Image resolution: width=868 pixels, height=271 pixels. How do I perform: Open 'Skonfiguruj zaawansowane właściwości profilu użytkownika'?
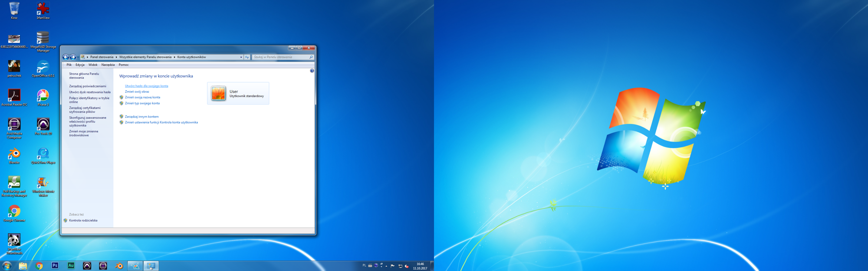[x=88, y=122]
